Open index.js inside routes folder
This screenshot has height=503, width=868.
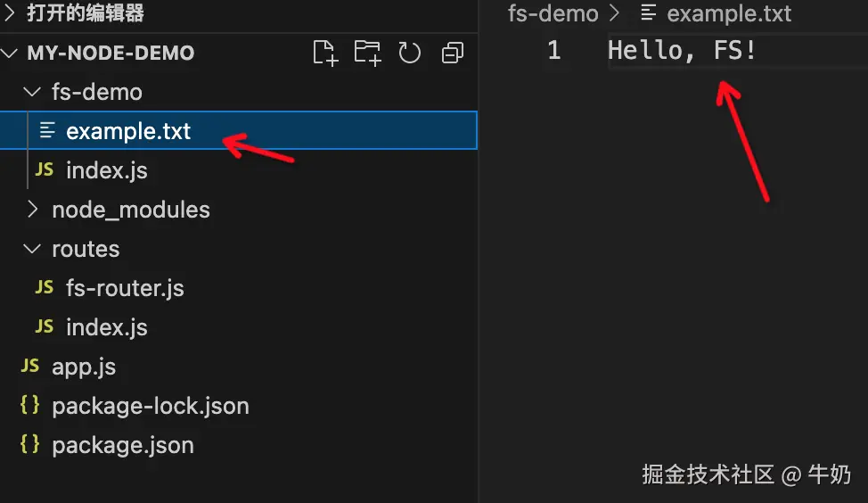click(106, 327)
